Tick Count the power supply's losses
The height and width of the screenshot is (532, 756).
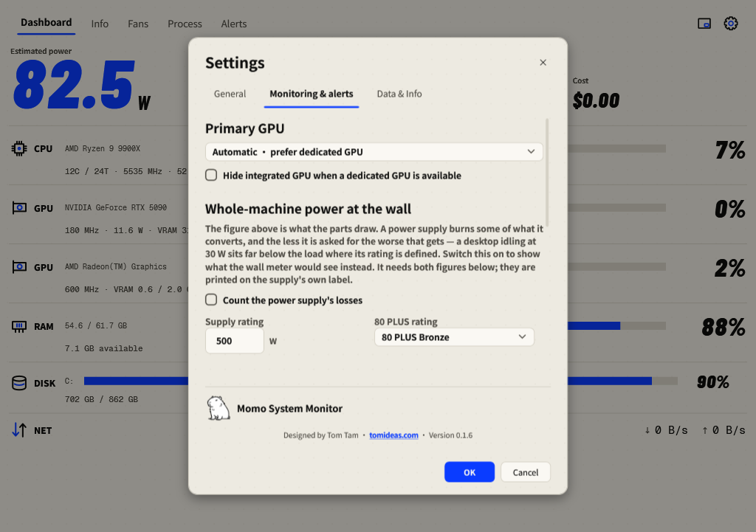click(x=211, y=300)
